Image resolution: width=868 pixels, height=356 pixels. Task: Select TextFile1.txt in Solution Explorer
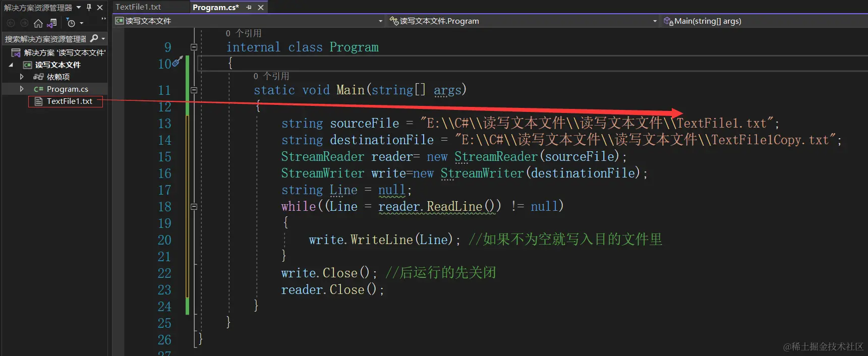70,101
